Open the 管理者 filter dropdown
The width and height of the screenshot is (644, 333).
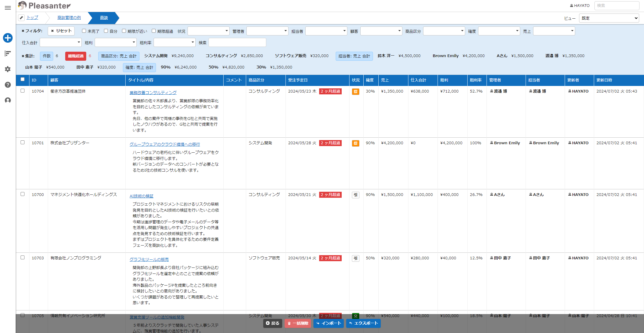pos(267,31)
